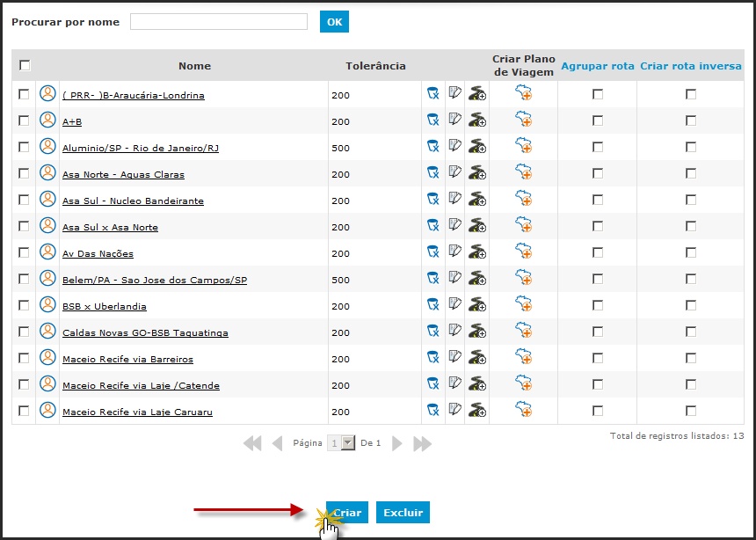Viewport: 756px width, 540px height.
Task: Click the delete icon for Asa Sul - Nucleo Bandeirante
Action: [433, 199]
